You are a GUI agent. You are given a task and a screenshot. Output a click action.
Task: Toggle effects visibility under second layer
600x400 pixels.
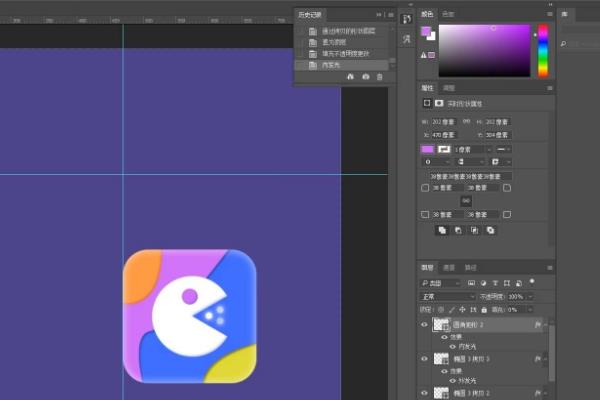(444, 371)
